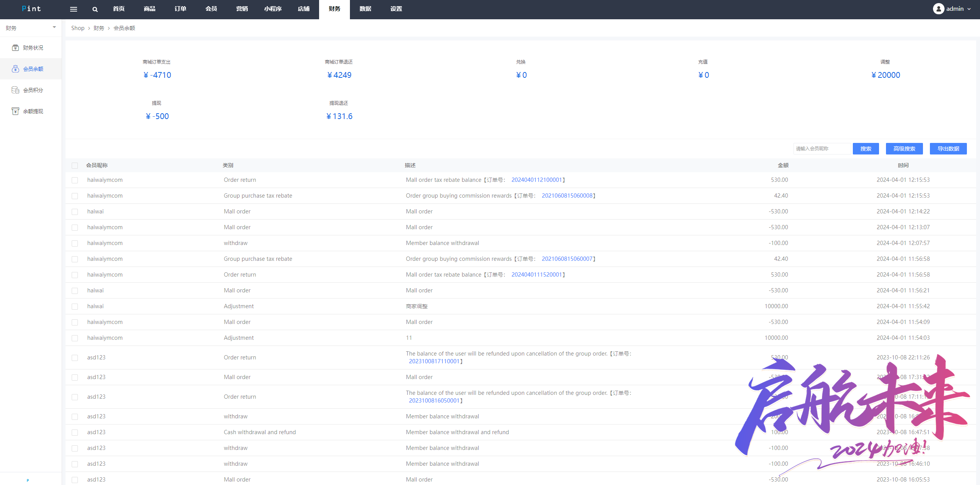The width and height of the screenshot is (980, 485).
Task: Click the 会员余额 breadcrumb item
Action: [124, 28]
